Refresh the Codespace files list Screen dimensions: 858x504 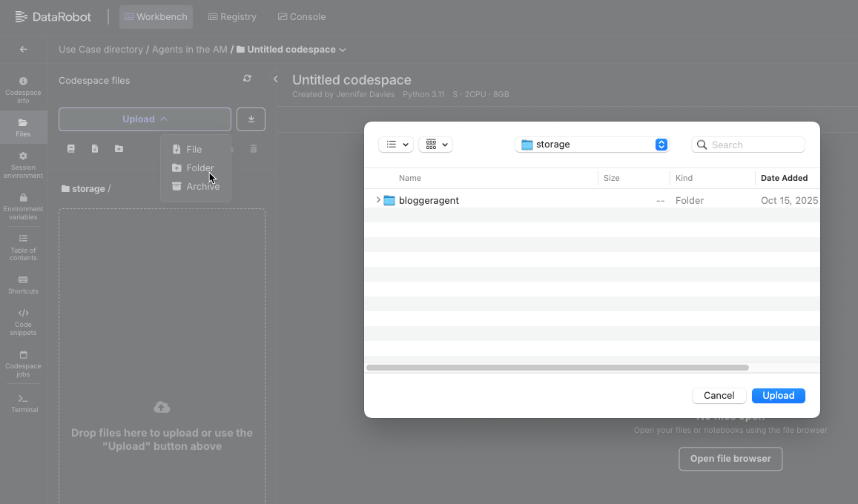click(247, 79)
